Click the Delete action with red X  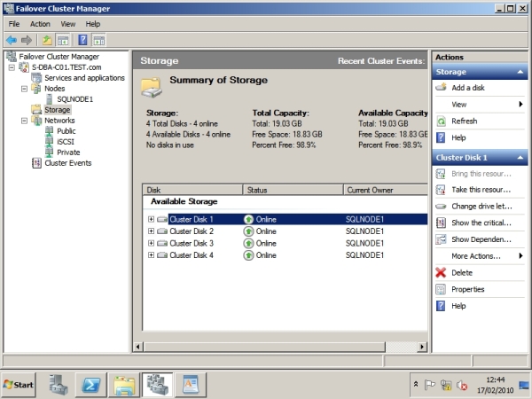coord(461,272)
